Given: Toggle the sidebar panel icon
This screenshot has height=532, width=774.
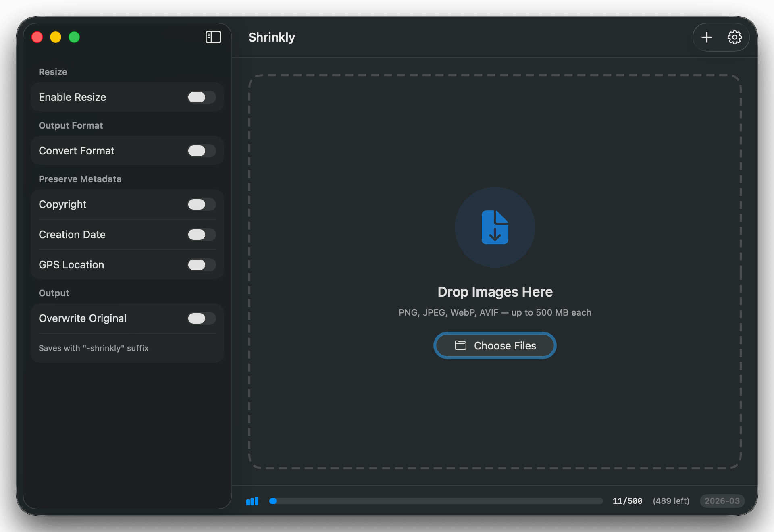Looking at the screenshot, I should pos(213,37).
